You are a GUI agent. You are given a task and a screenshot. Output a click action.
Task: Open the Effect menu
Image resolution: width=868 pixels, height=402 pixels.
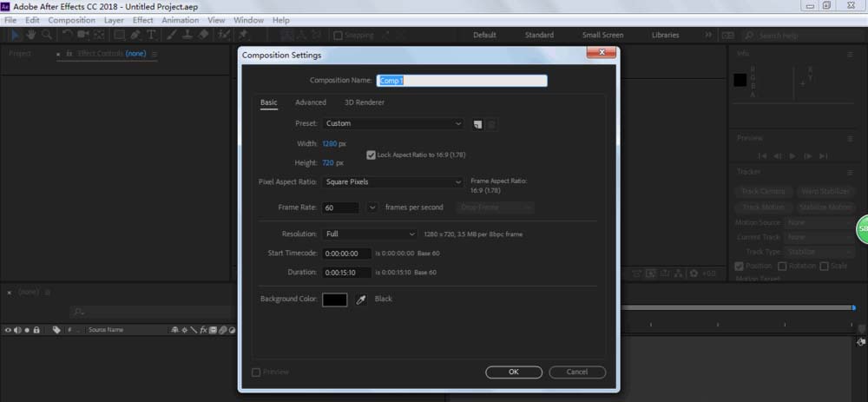[x=143, y=20]
